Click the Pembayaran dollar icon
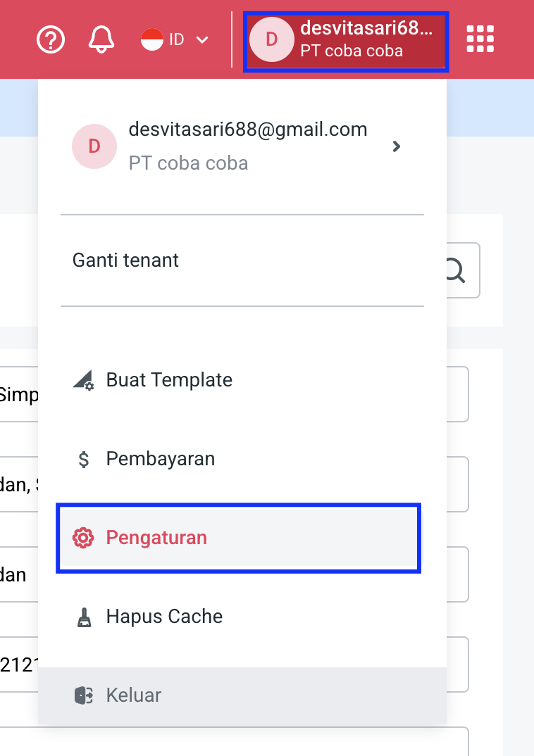Screen dimensions: 534x756 pos(83,460)
